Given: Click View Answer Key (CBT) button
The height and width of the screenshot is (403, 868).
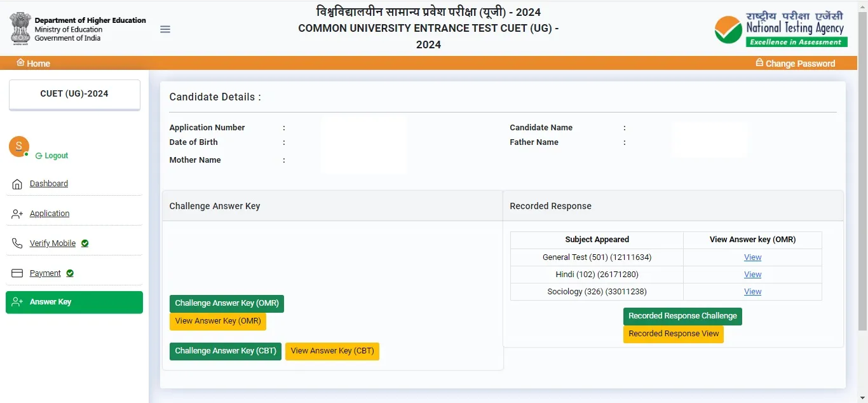Looking at the screenshot, I should coord(332,351).
